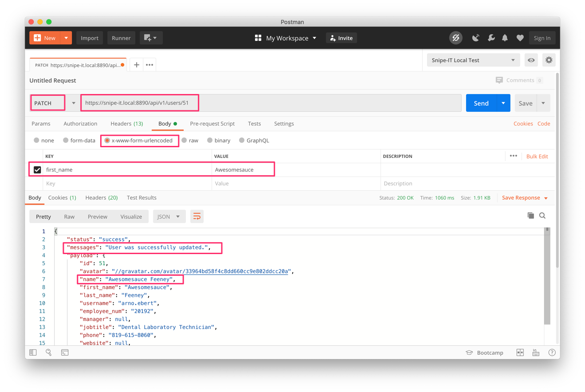Open the tab options ellipsis
The width and height of the screenshot is (585, 392).
149,65
